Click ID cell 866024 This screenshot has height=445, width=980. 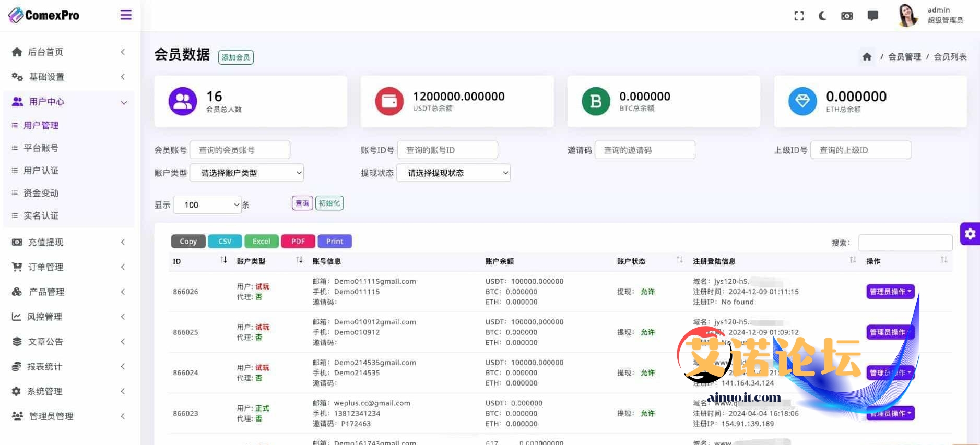click(185, 372)
